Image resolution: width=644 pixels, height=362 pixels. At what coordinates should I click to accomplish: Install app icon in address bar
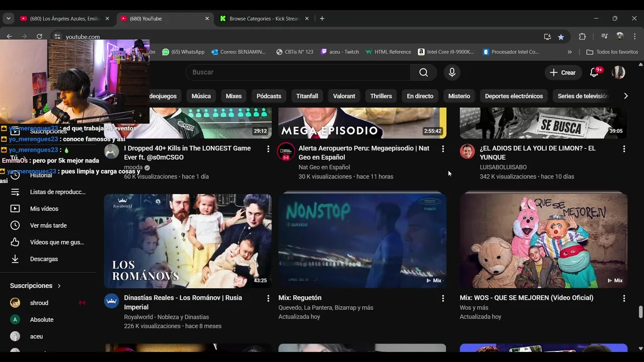point(547,37)
